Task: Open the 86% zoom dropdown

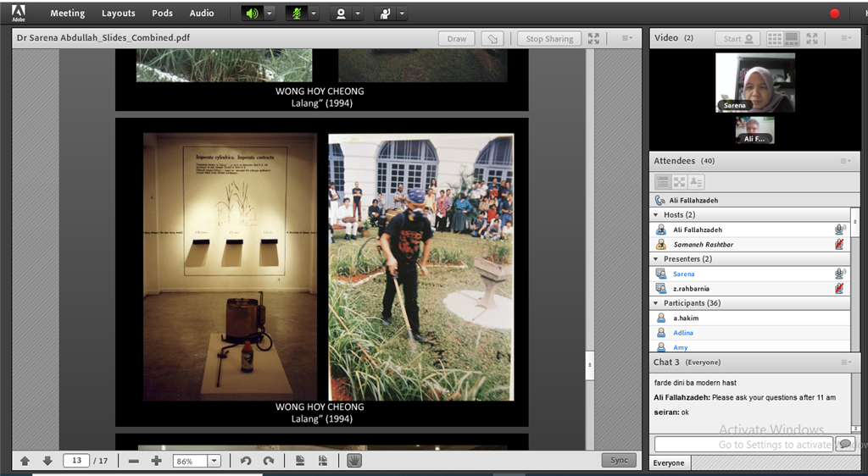Action: pyautogui.click(x=214, y=461)
